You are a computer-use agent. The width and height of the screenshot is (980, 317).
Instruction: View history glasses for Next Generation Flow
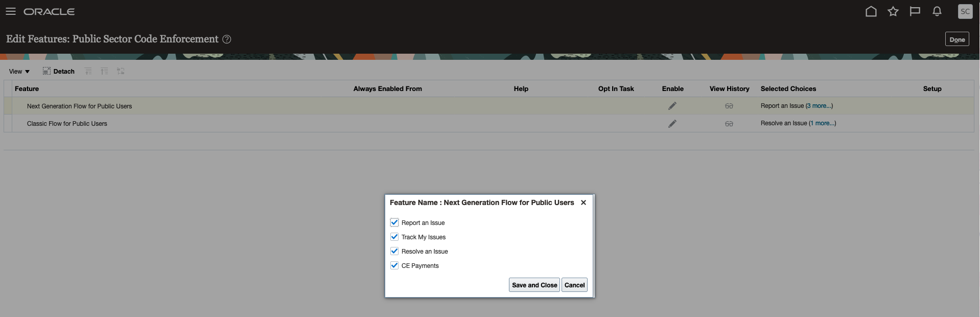729,106
